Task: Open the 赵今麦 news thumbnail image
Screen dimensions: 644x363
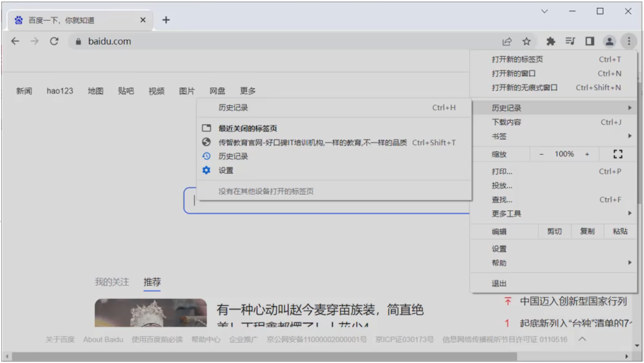Action: (x=151, y=313)
